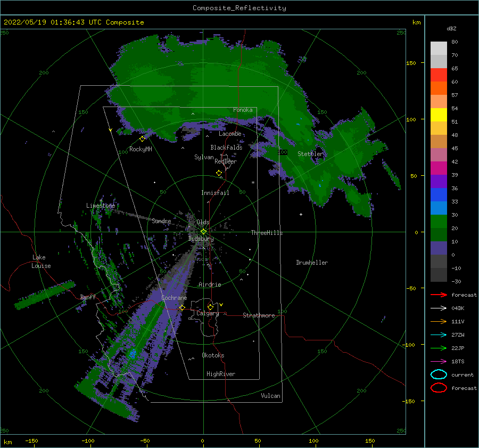Click the blue high-reflectivity cell southwest of Cochrane
The image size is (479, 448).
tap(133, 354)
